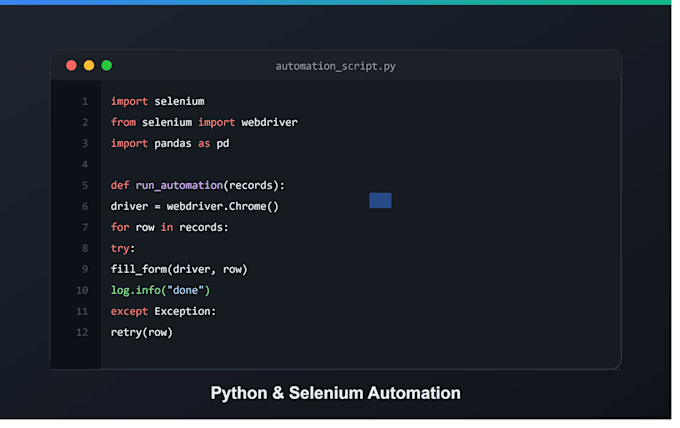Click line number 8 in the gutter
The height and width of the screenshot is (428, 680).
tap(85, 248)
